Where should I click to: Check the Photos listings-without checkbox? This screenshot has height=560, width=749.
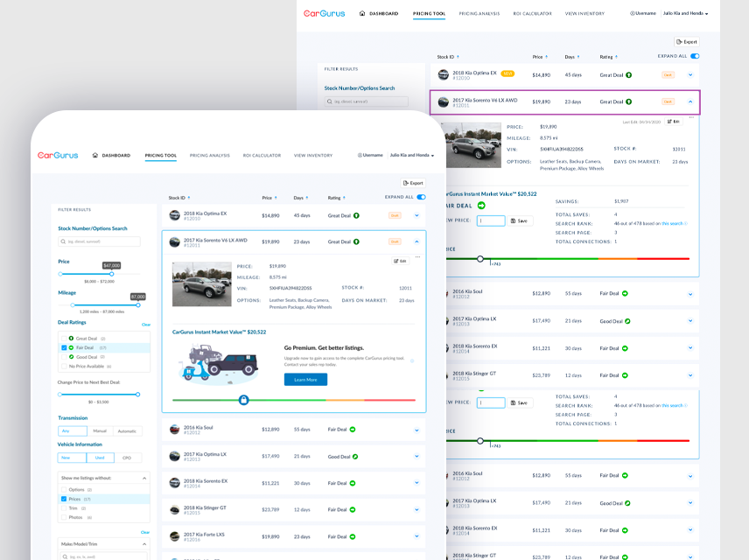click(x=64, y=517)
